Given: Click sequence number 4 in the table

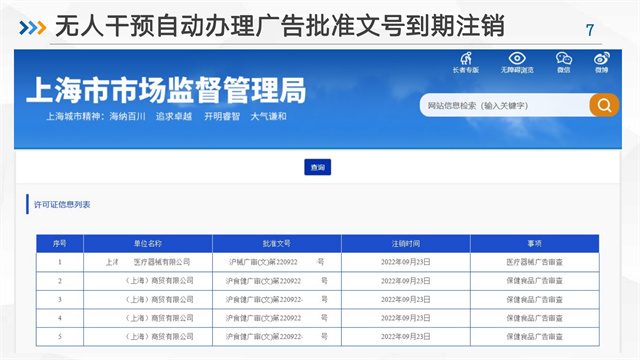Looking at the screenshot, I should [x=60, y=318].
